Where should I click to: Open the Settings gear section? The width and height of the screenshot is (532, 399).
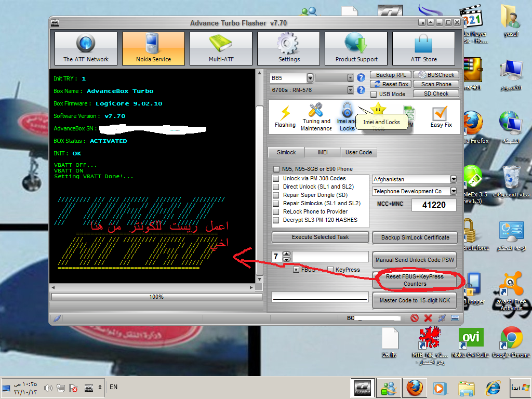[288, 48]
